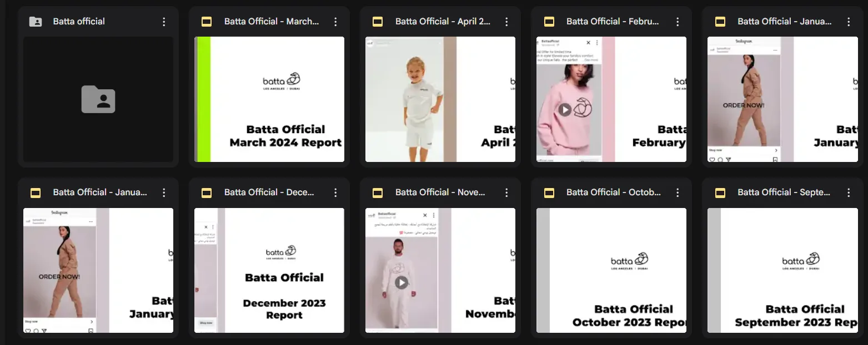
Task: Click the Slides icon of the November file
Action: click(x=378, y=192)
